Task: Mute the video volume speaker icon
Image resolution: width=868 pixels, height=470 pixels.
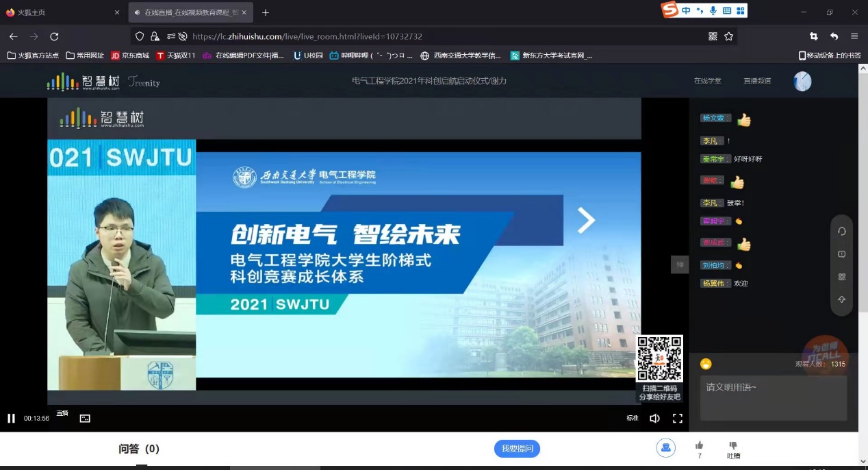Action: [x=654, y=418]
